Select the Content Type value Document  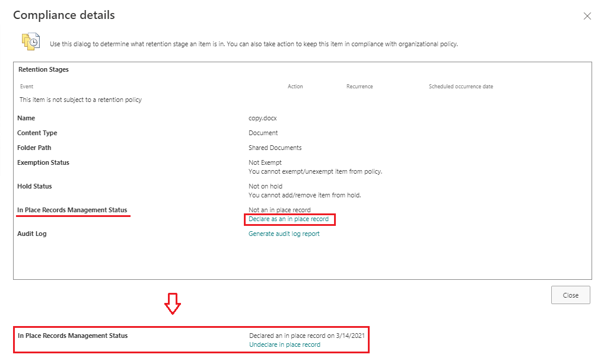click(x=262, y=133)
